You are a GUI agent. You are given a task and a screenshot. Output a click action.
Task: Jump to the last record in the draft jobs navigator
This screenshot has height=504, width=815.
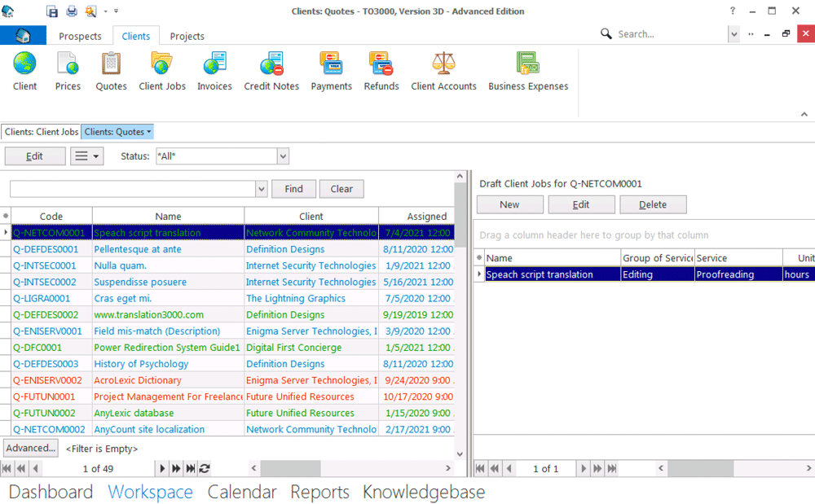(x=612, y=468)
